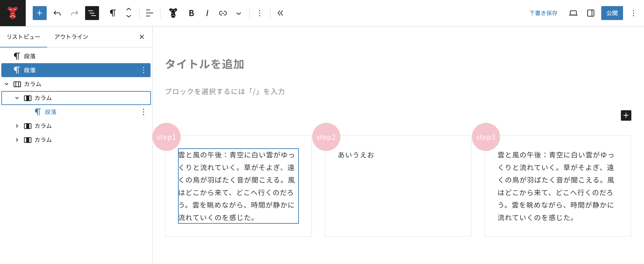Click the red gorilla site logo
Viewport: 644px width, 264px height.
pos(13,13)
